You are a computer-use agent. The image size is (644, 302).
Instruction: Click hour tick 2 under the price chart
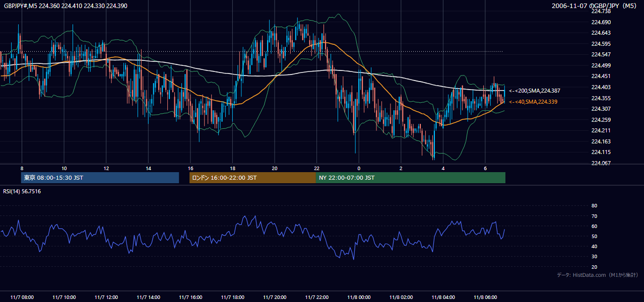coord(401,168)
